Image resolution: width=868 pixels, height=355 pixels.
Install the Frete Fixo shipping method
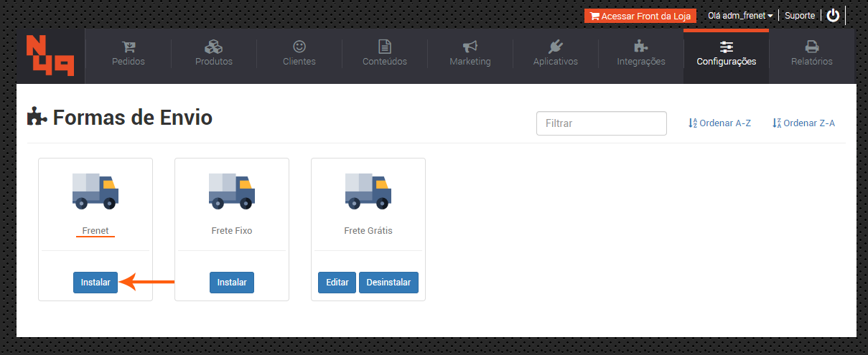pyautogui.click(x=232, y=283)
